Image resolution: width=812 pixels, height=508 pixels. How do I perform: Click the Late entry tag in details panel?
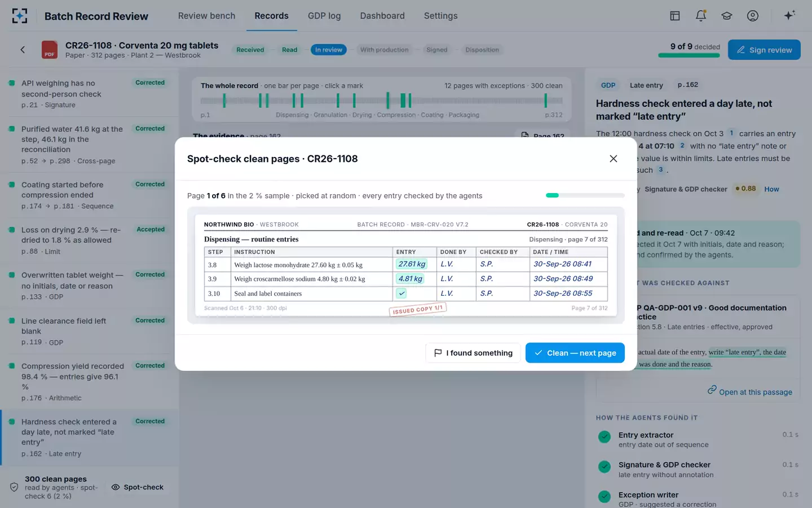click(646, 85)
